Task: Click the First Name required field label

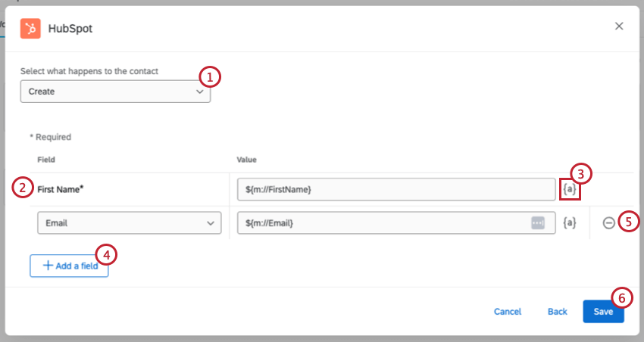Action: 61,189
